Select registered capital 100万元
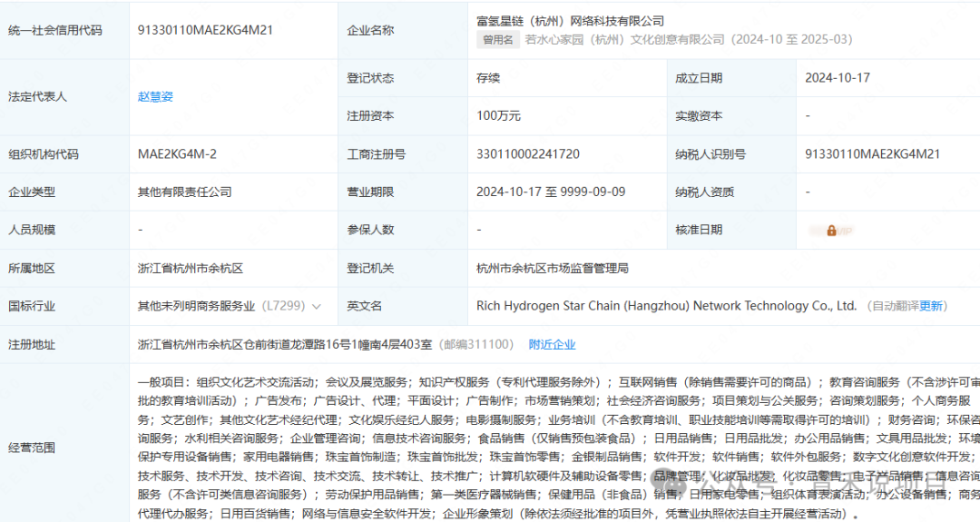This screenshot has width=980, height=522. [498, 116]
